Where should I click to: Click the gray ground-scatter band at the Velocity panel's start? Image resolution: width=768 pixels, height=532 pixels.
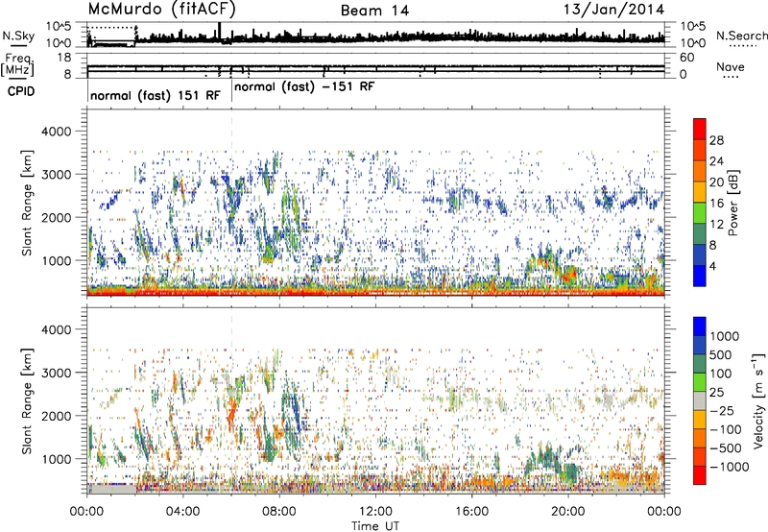click(x=111, y=489)
